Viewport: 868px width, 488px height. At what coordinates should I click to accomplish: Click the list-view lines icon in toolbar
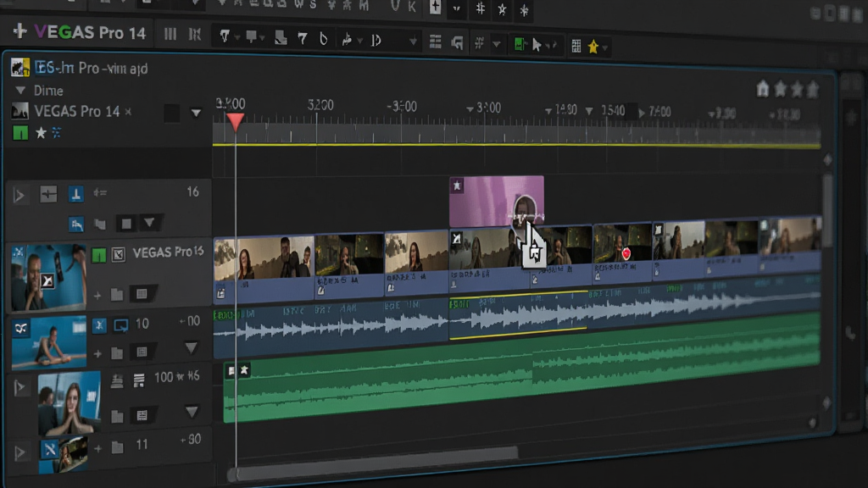pyautogui.click(x=436, y=42)
